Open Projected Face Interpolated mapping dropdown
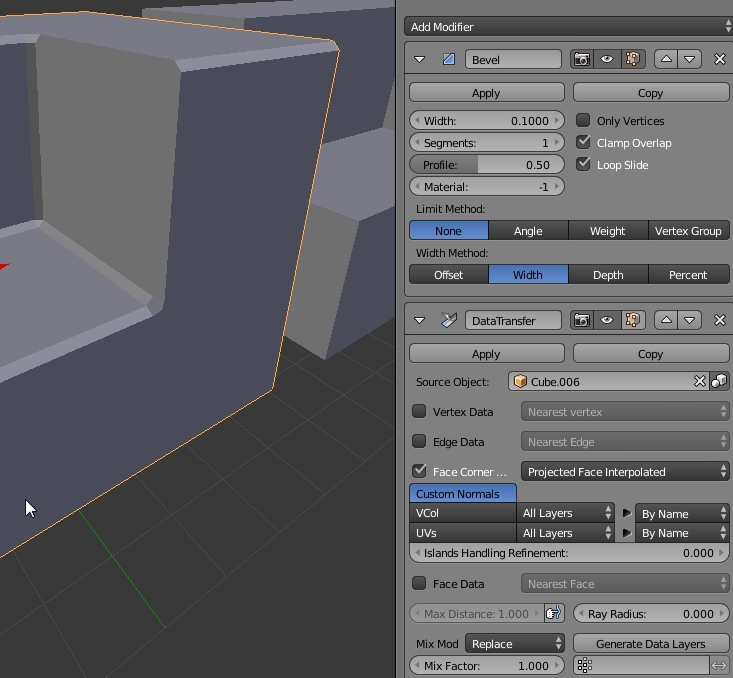The image size is (733, 678). pos(625,471)
